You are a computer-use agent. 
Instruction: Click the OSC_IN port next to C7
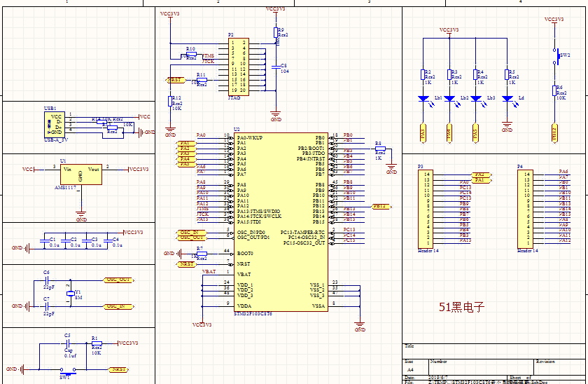[x=118, y=306]
